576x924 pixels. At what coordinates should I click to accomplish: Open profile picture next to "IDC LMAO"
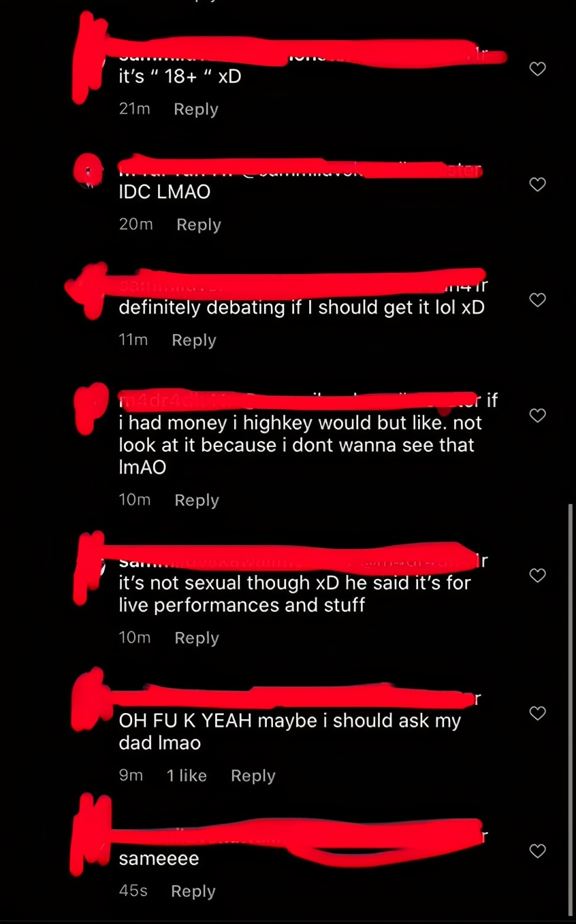tap(89, 170)
